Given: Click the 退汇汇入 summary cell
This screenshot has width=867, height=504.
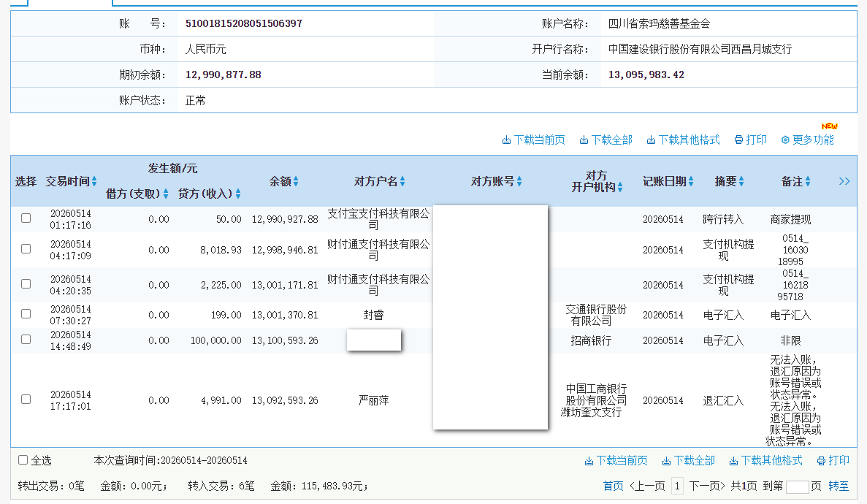Looking at the screenshot, I should click(x=723, y=400).
